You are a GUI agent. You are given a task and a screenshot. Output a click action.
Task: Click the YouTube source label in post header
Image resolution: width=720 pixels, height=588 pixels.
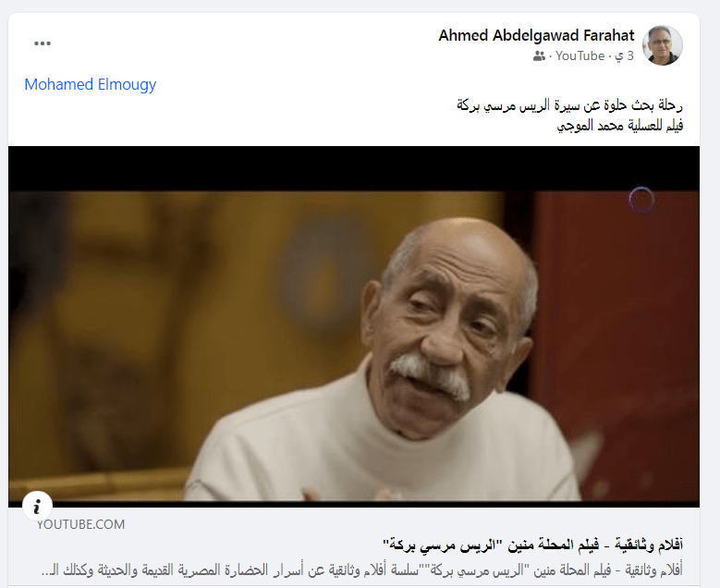click(x=580, y=56)
